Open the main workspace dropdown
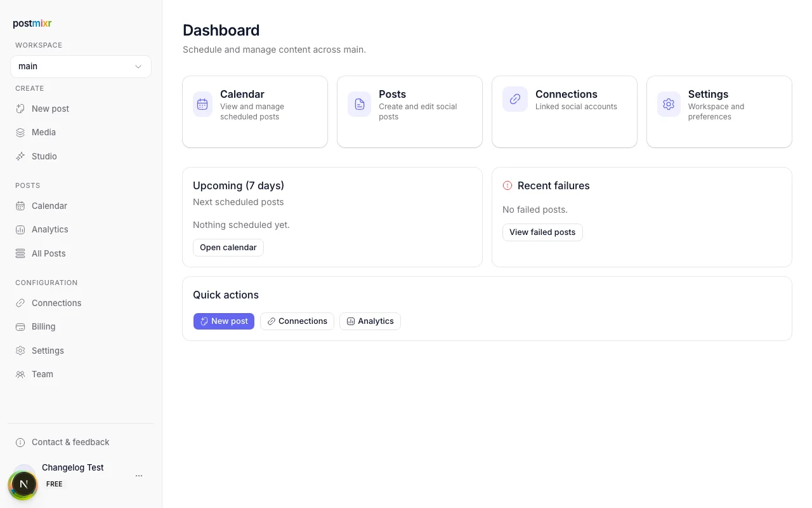This screenshot has height=508, width=812. coord(81,66)
